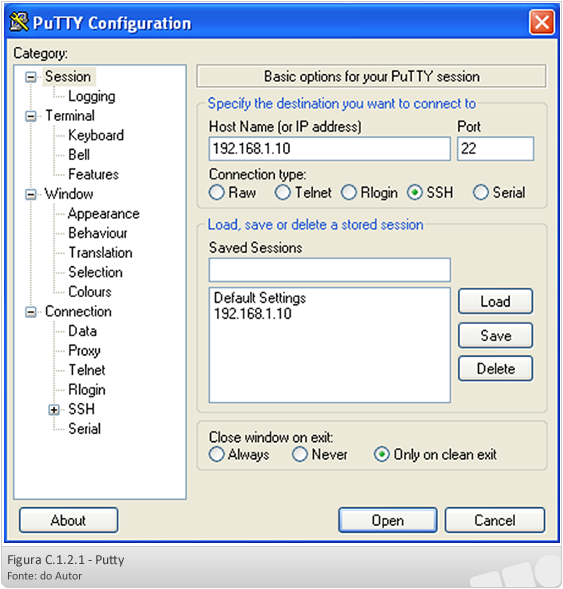563x589 pixels.
Task: Set close window on exit to Never
Action: coord(300,455)
